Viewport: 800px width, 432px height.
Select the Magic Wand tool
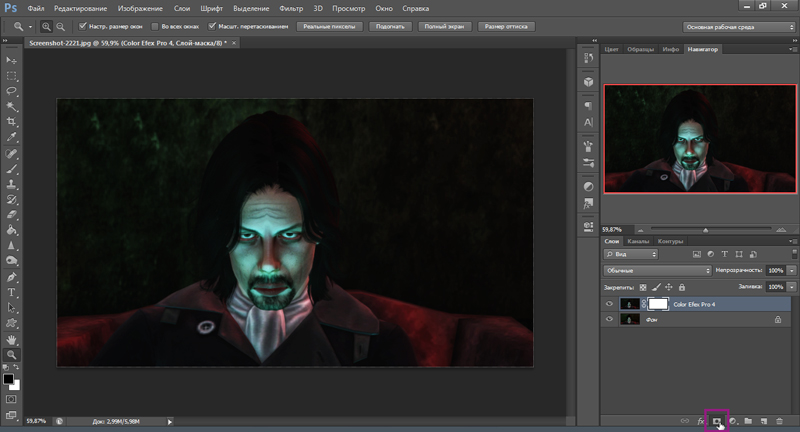(11, 107)
